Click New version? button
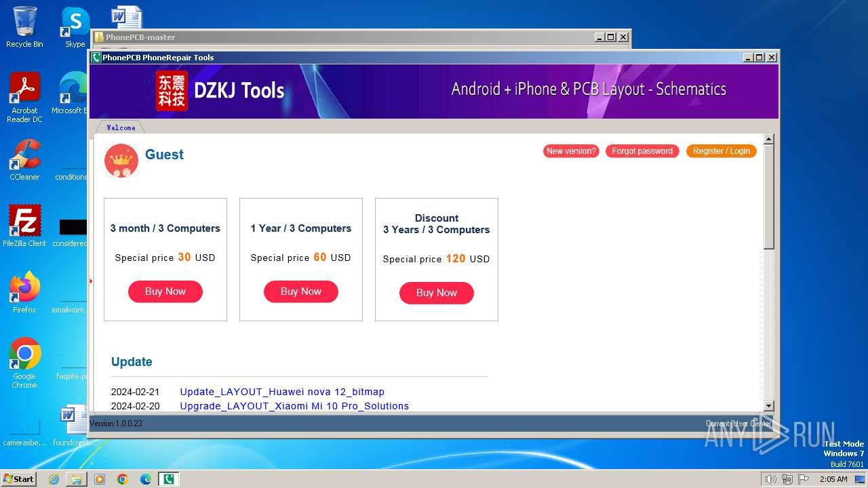Viewport: 868px width, 488px height. coord(571,151)
